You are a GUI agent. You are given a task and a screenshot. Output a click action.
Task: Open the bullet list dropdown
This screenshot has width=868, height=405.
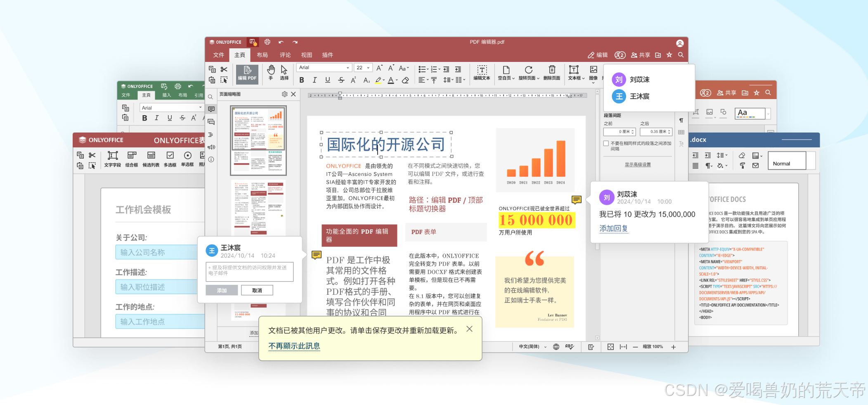click(423, 69)
